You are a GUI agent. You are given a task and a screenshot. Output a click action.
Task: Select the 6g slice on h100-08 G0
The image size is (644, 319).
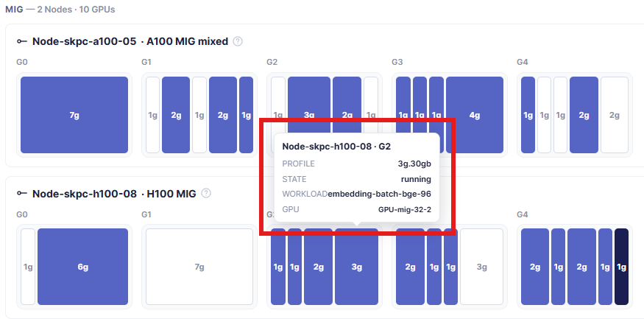click(83, 267)
